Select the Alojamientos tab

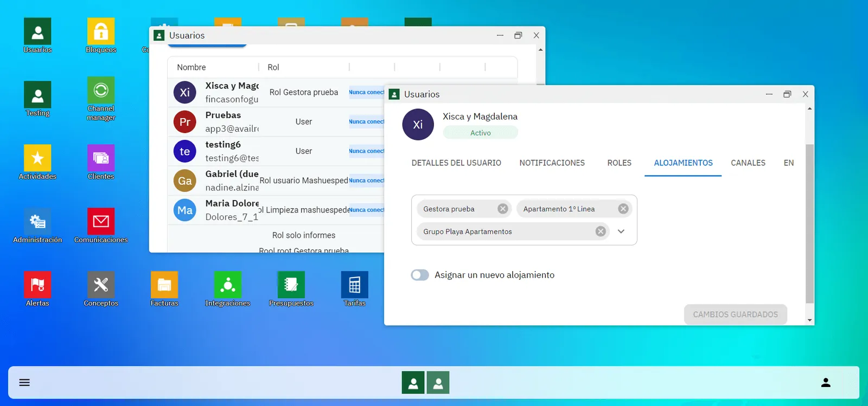point(683,163)
